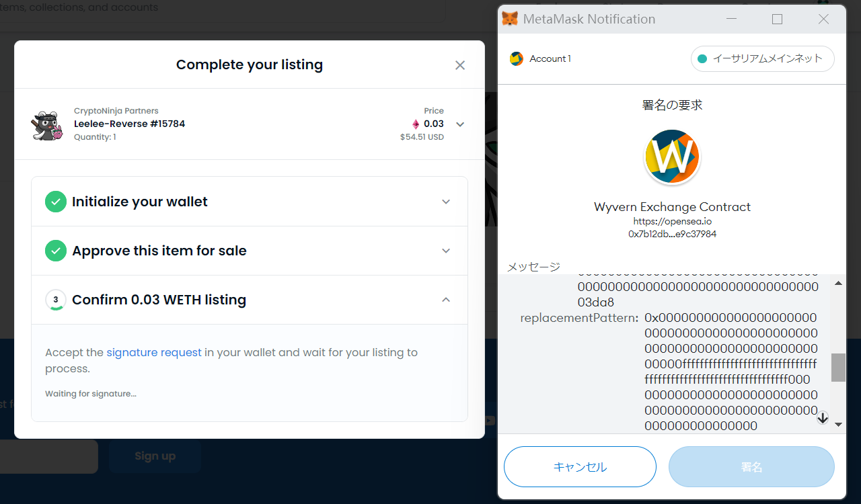This screenshot has width=861, height=504.
Task: Close the Complete your listing dialog
Action: (460, 65)
